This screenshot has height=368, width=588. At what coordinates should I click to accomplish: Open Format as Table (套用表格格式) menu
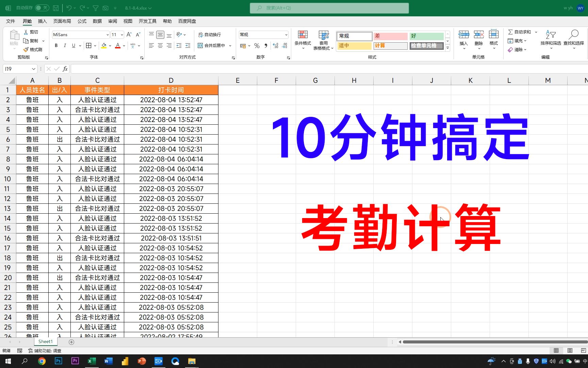[x=323, y=40]
